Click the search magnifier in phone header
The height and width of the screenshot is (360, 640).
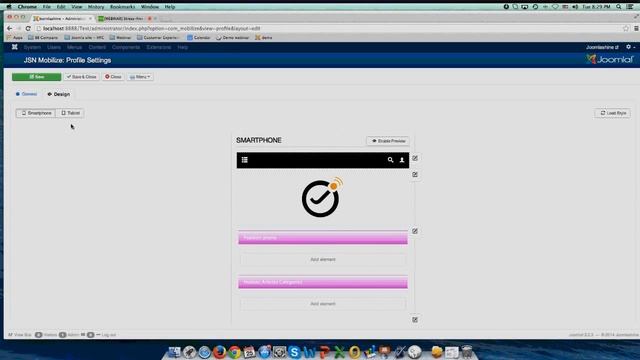pos(390,160)
